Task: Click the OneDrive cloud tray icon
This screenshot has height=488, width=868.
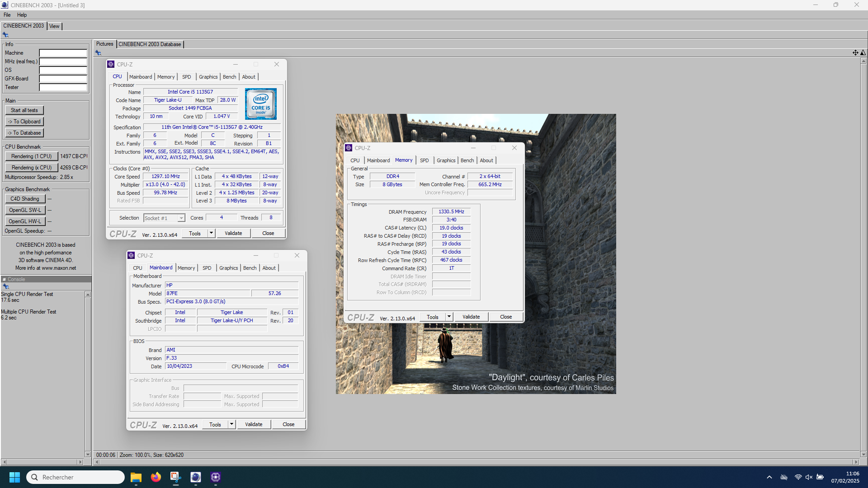Action: tap(784, 477)
